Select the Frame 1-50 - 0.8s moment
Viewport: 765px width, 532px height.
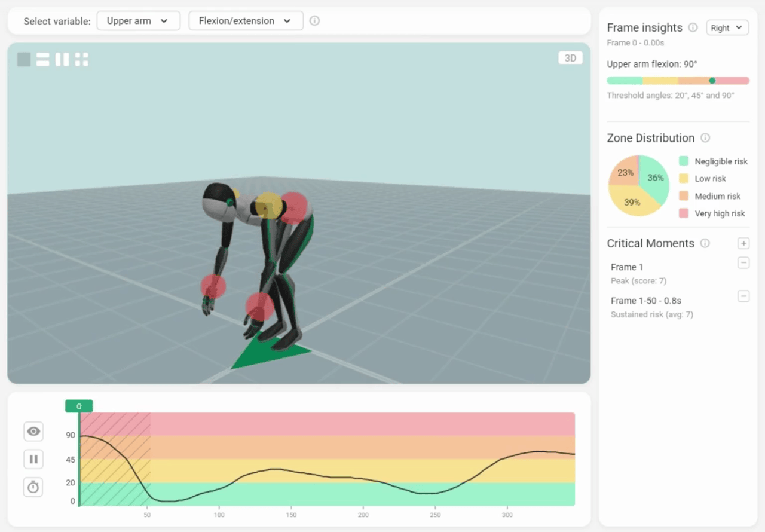tap(645, 301)
